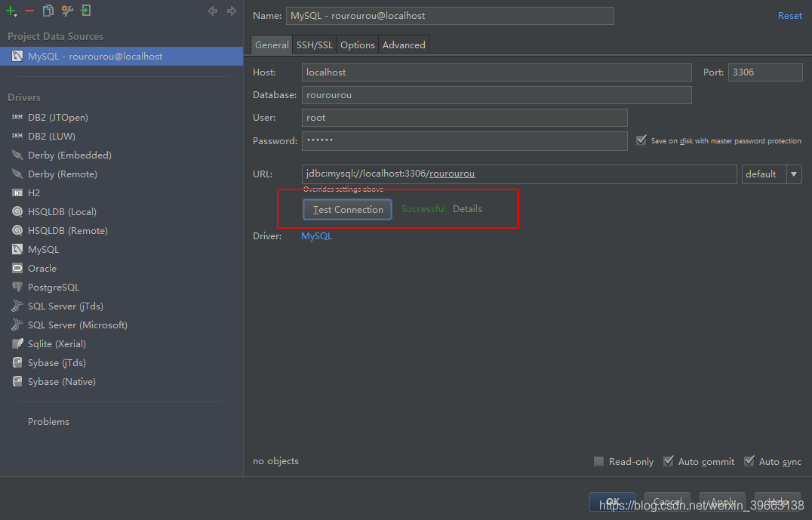Click the red minus Remove icon
The height and width of the screenshot is (520, 812).
29,11
